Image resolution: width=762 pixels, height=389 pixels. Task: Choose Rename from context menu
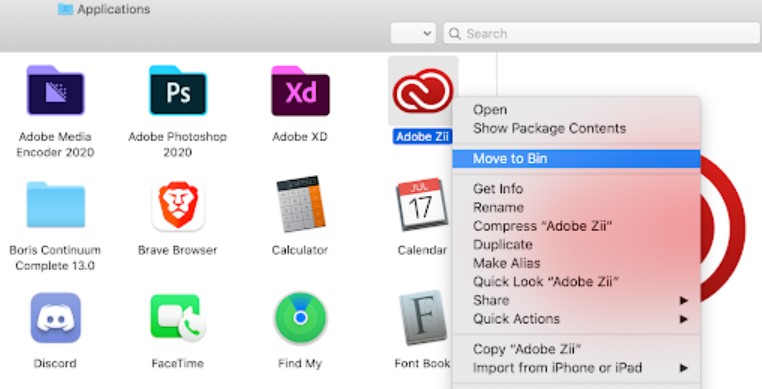point(576,207)
